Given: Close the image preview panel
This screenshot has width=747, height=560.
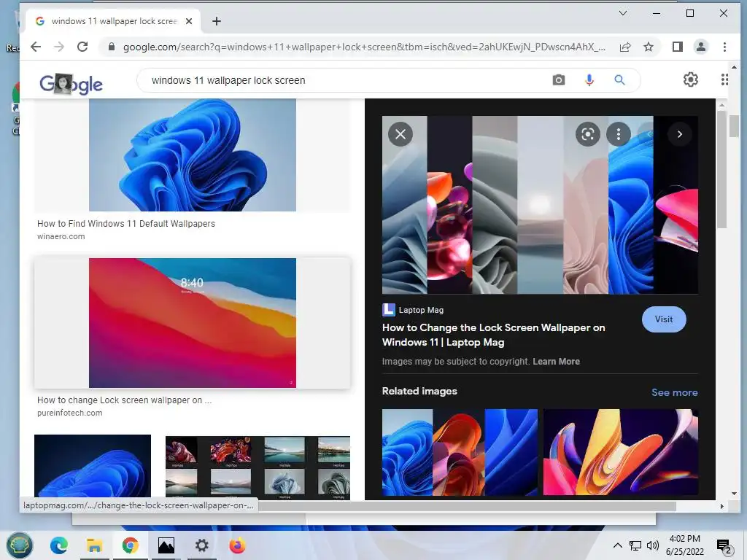Looking at the screenshot, I should [400, 134].
